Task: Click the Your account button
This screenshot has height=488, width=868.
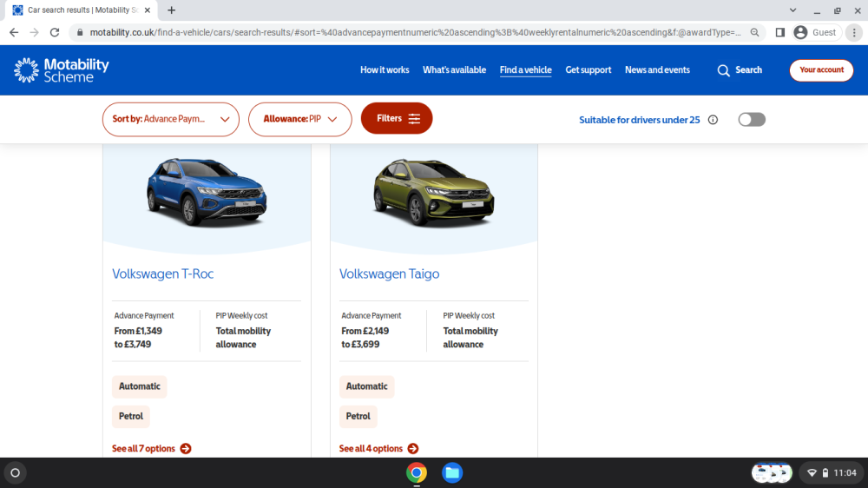Action: [x=821, y=70]
